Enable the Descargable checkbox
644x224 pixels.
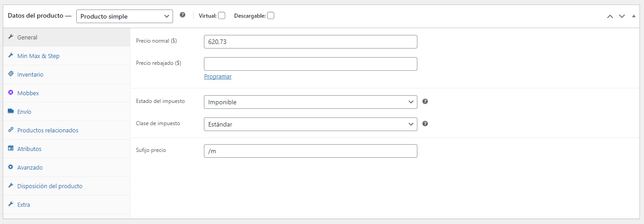(x=271, y=15)
